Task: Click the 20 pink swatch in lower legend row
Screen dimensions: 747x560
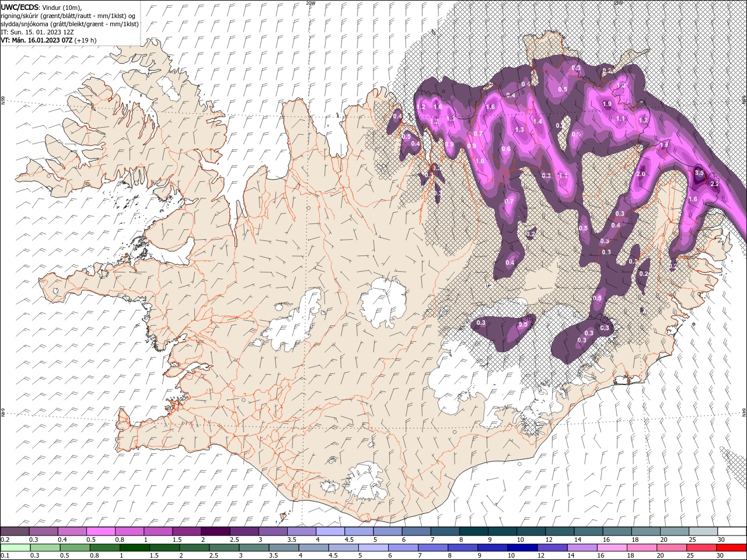Action: tap(672, 548)
